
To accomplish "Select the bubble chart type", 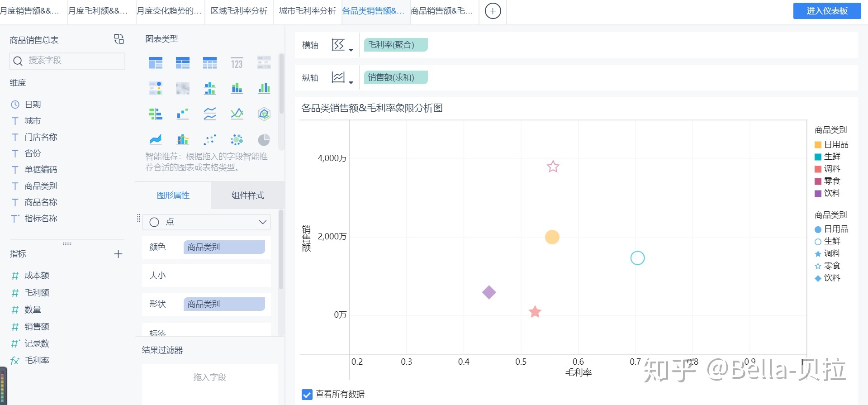I will pos(237,139).
